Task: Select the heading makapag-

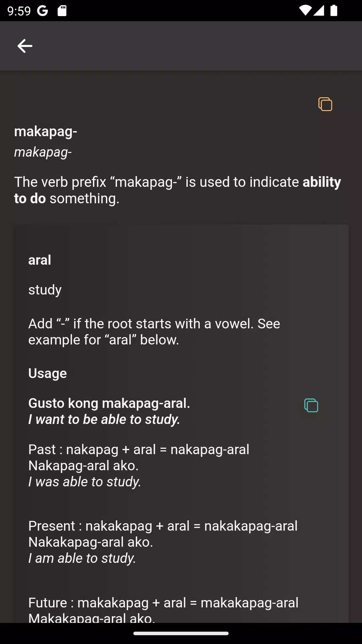Action: tap(46, 131)
